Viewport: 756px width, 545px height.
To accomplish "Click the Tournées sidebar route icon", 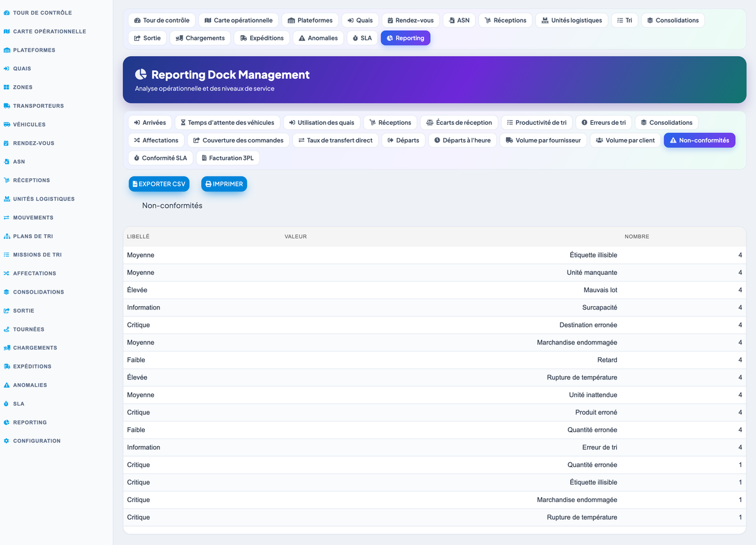I will click(6, 329).
